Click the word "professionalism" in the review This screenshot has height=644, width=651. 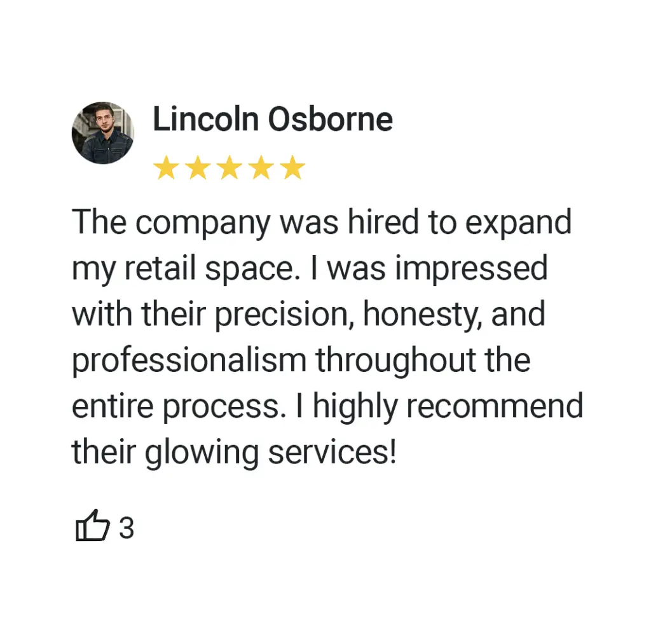(x=189, y=361)
